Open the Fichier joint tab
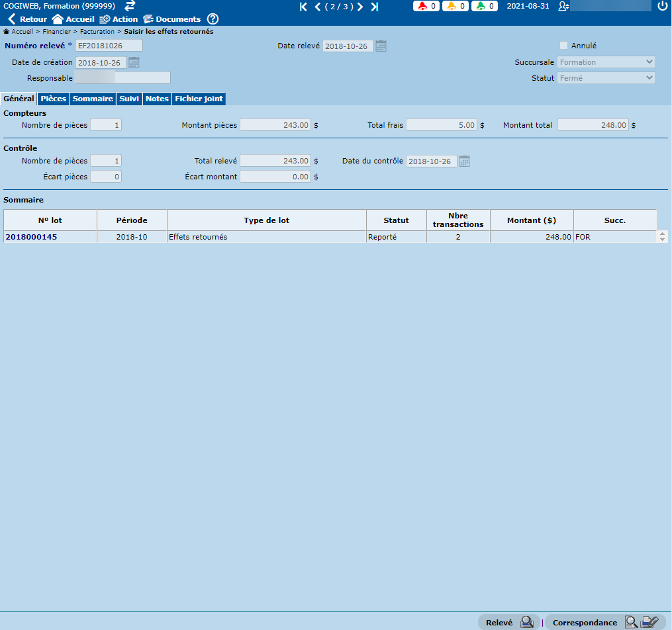672x630 pixels. pos(199,99)
